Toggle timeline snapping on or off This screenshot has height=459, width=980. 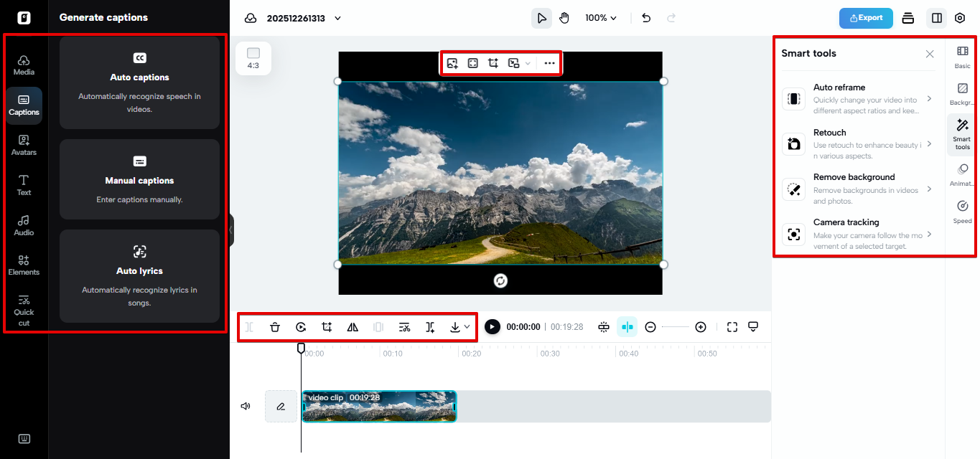pos(627,326)
